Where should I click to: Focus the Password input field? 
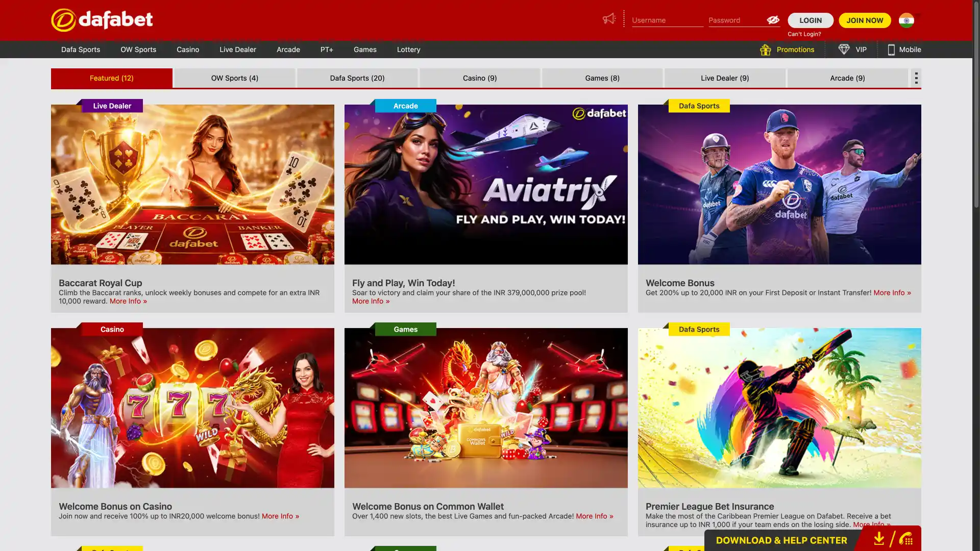point(737,20)
